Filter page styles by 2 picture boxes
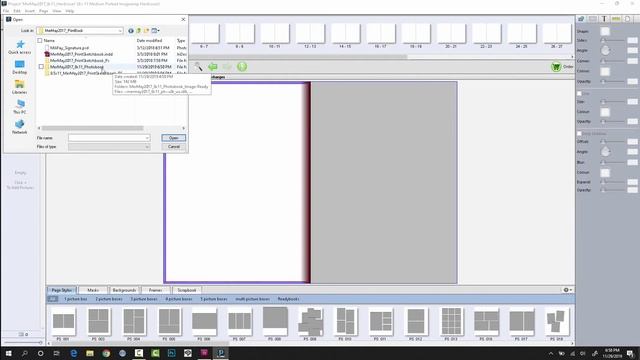The width and height of the screenshot is (640, 360). (x=109, y=299)
